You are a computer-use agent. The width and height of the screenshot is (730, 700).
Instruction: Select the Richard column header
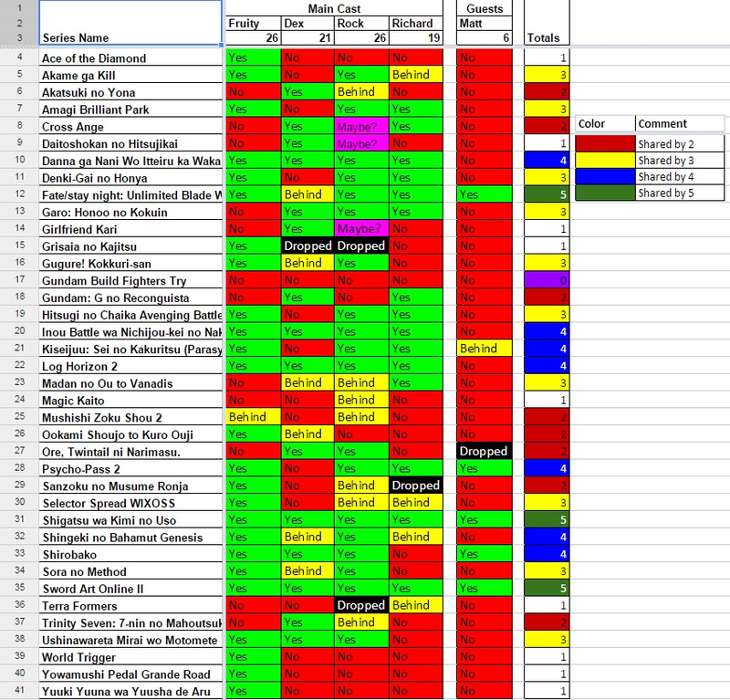point(416,24)
